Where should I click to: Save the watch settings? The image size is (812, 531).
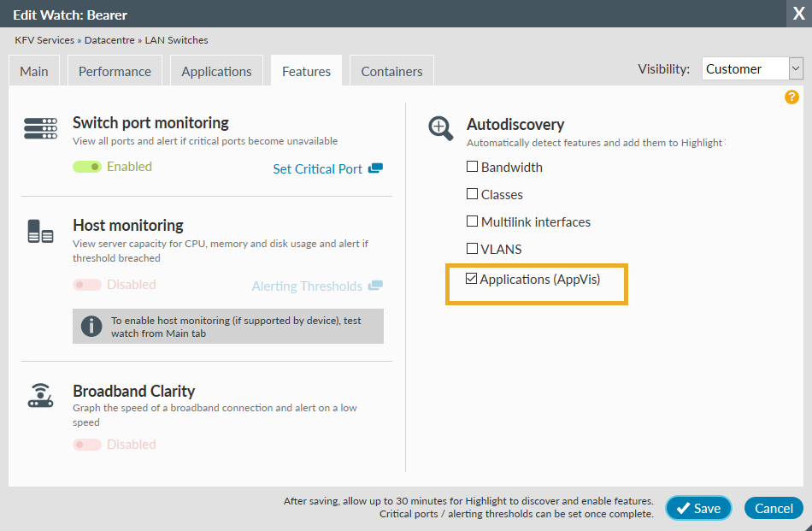pyautogui.click(x=698, y=508)
